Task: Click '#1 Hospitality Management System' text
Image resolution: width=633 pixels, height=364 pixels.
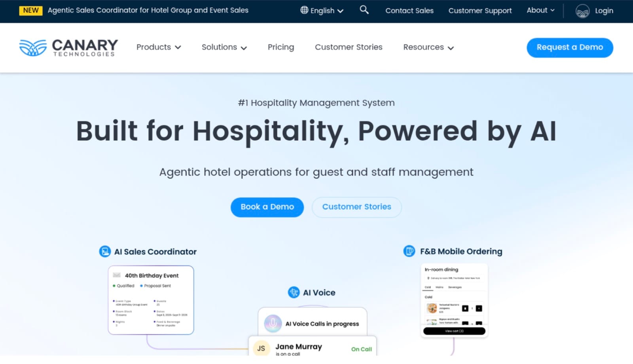Action: 316,103
